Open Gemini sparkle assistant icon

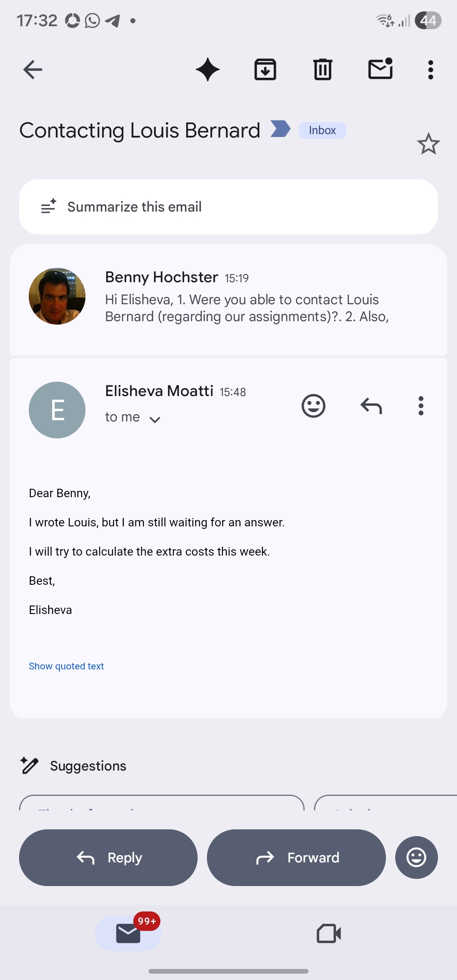[207, 70]
